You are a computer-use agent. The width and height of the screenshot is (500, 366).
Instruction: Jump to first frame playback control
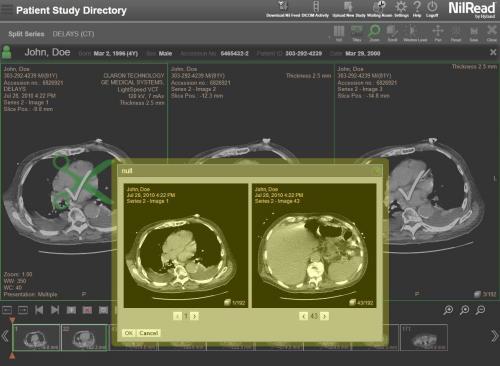click(39, 310)
